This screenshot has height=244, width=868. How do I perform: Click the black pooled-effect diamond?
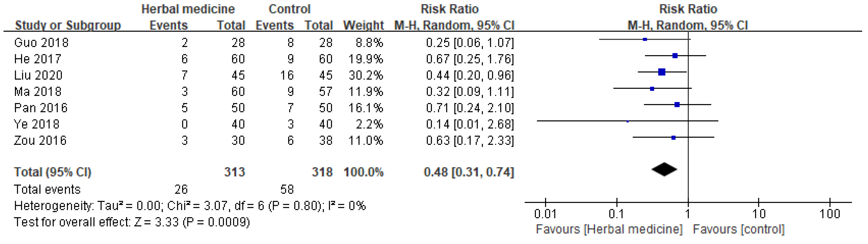664,169
